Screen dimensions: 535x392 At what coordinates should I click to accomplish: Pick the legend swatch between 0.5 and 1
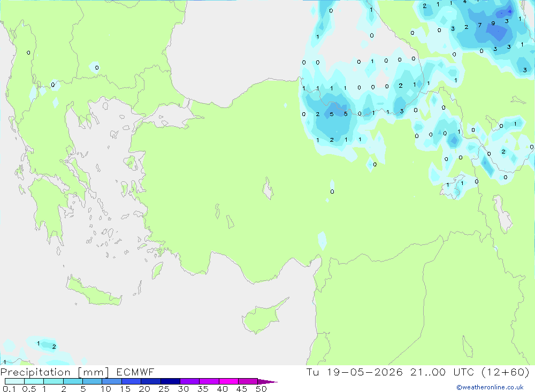[34, 381]
